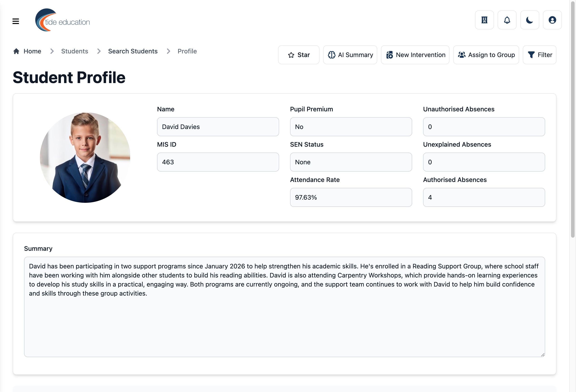Viewport: 576px width, 392px height.
Task: Create a New Intervention
Action: point(415,55)
